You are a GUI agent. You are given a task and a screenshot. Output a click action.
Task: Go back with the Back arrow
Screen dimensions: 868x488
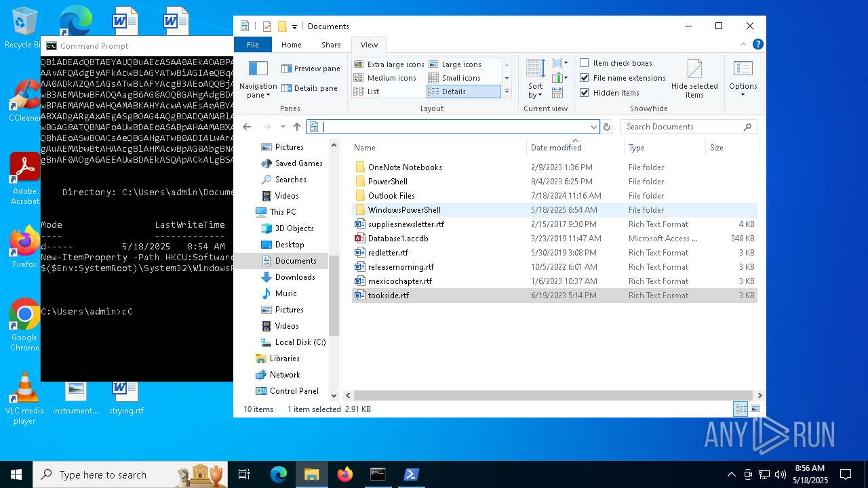tap(247, 127)
